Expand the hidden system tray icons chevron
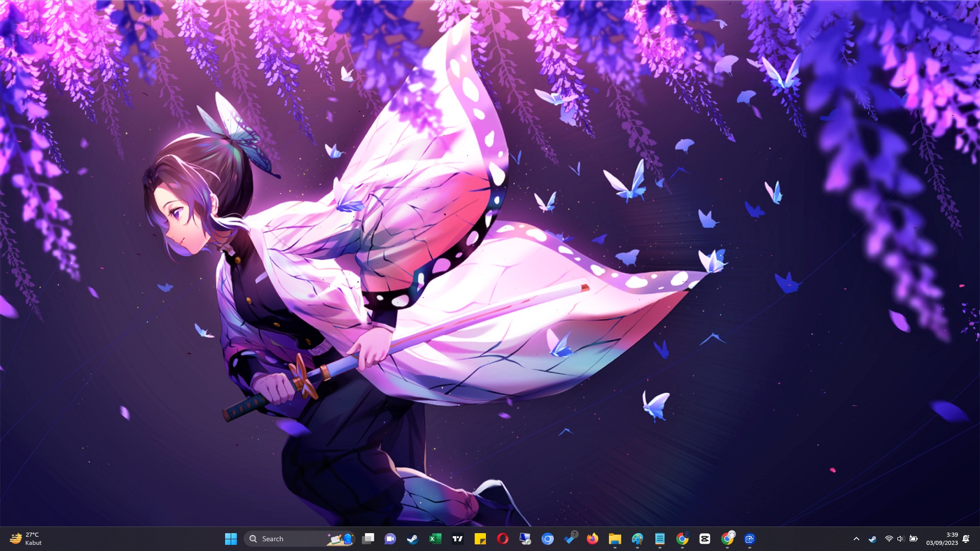 [x=856, y=539]
